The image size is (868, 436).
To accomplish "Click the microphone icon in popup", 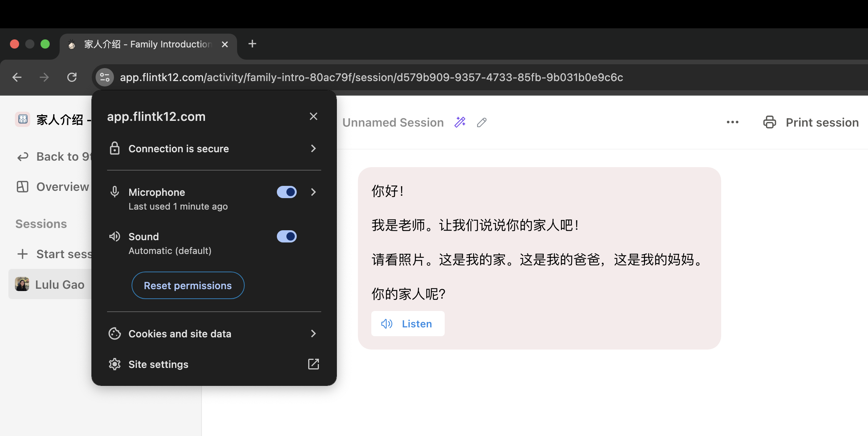I will 115,192.
